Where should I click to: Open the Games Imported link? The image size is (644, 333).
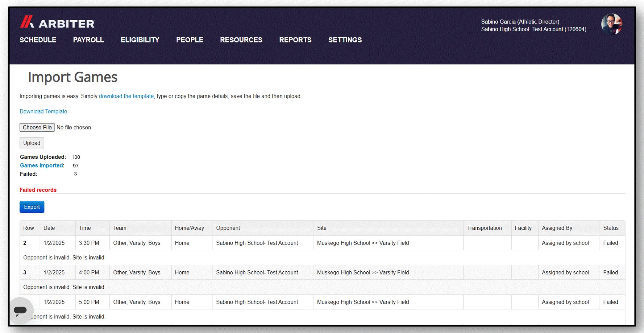coord(42,166)
